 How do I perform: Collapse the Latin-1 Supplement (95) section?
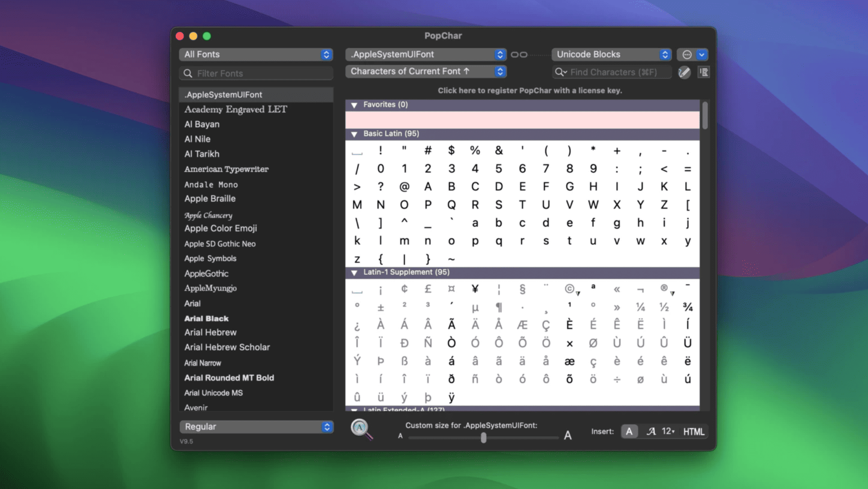(x=354, y=273)
